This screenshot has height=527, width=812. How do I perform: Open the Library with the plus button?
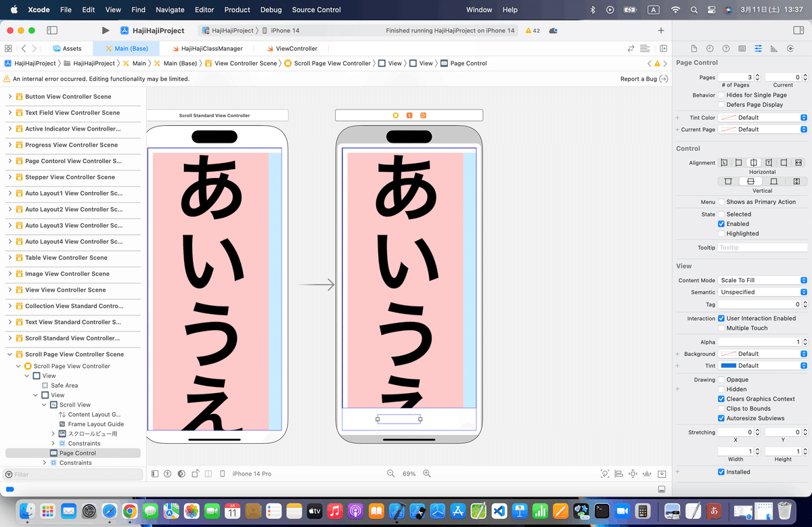[x=661, y=30]
